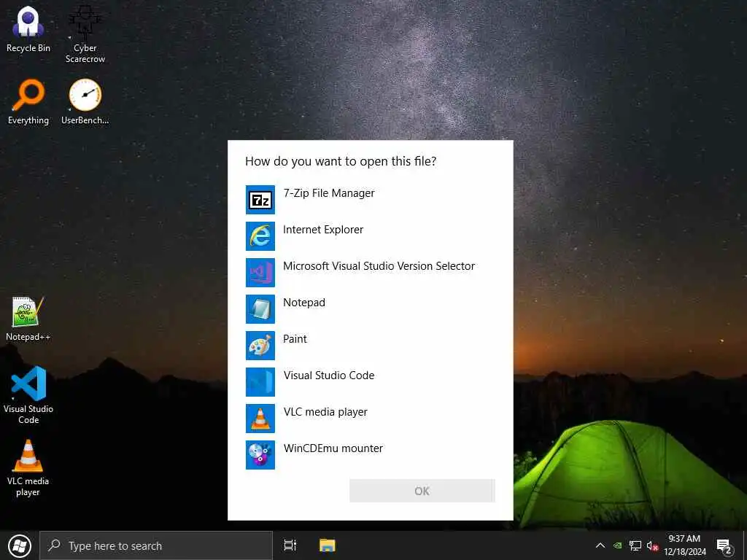This screenshot has width=747, height=560.
Task: Select the Notepad++ desktop icon
Action: (28, 319)
